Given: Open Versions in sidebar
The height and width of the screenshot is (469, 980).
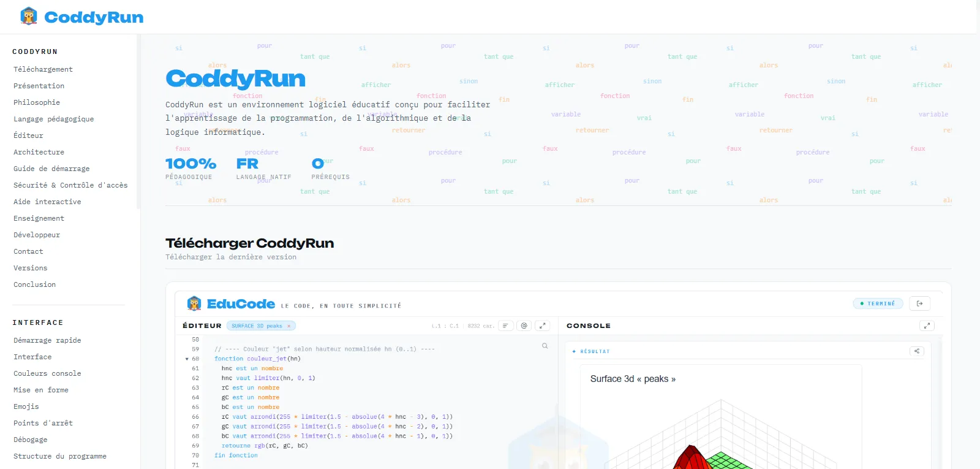Looking at the screenshot, I should point(30,268).
